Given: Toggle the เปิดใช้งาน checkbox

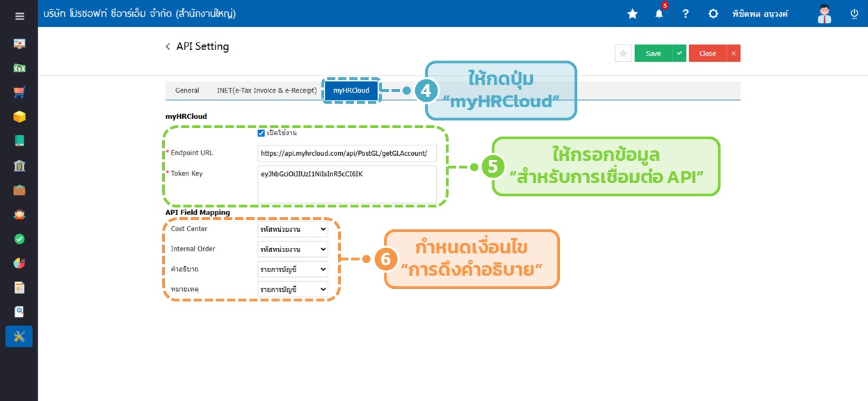Looking at the screenshot, I should tap(262, 133).
